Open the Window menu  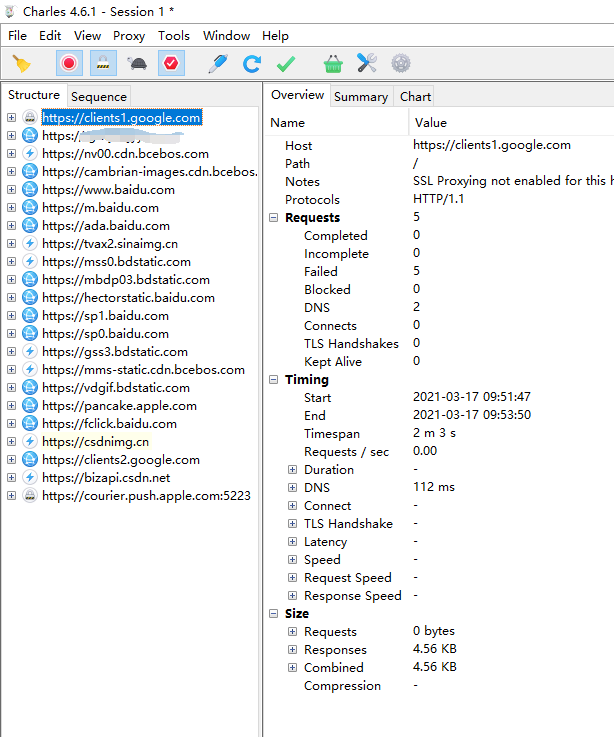pos(226,36)
